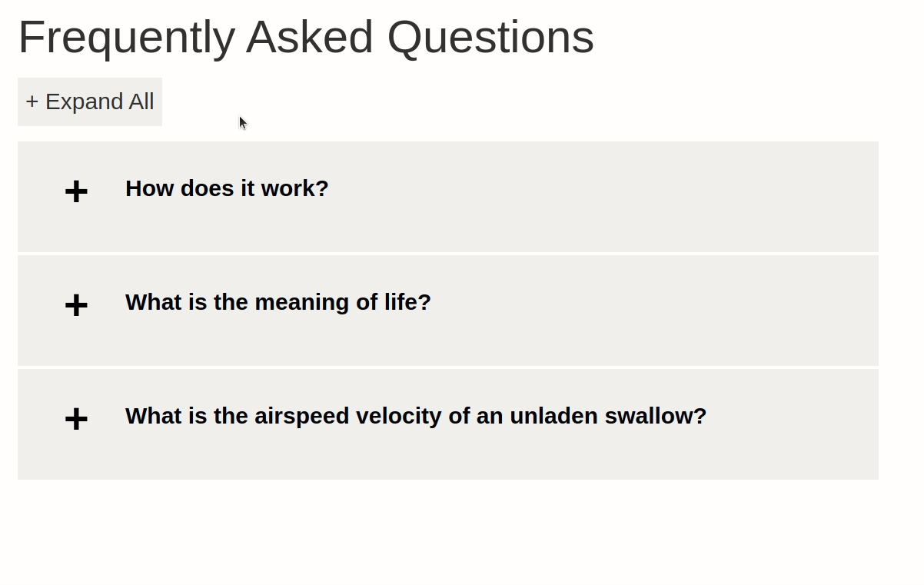
Task: Expand the airspeed velocity of an unladen swallow question
Action: point(415,416)
